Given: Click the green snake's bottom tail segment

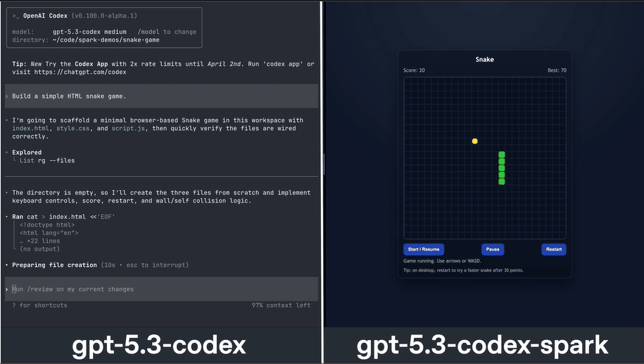Looking at the screenshot, I should (502, 182).
